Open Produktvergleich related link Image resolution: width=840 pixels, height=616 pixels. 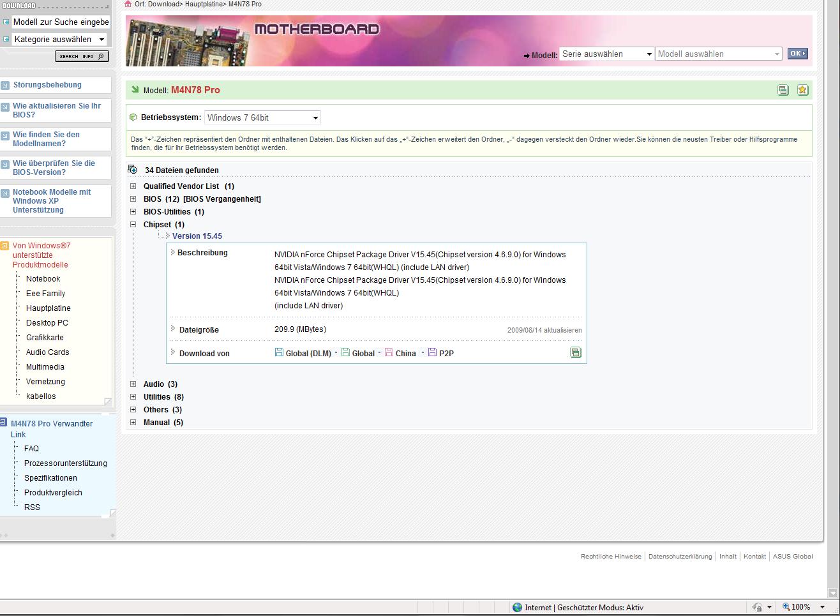pyautogui.click(x=53, y=493)
